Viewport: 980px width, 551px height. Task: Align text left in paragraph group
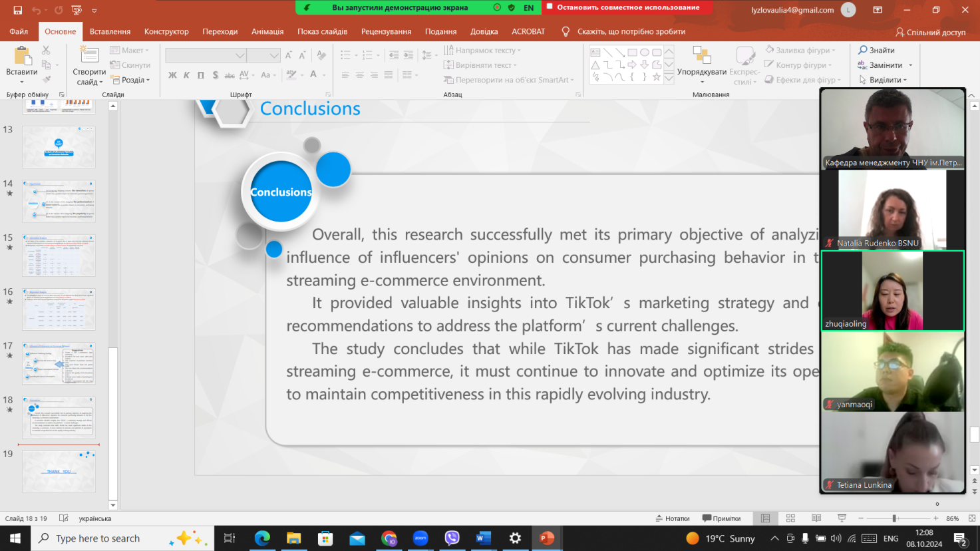[x=345, y=75]
